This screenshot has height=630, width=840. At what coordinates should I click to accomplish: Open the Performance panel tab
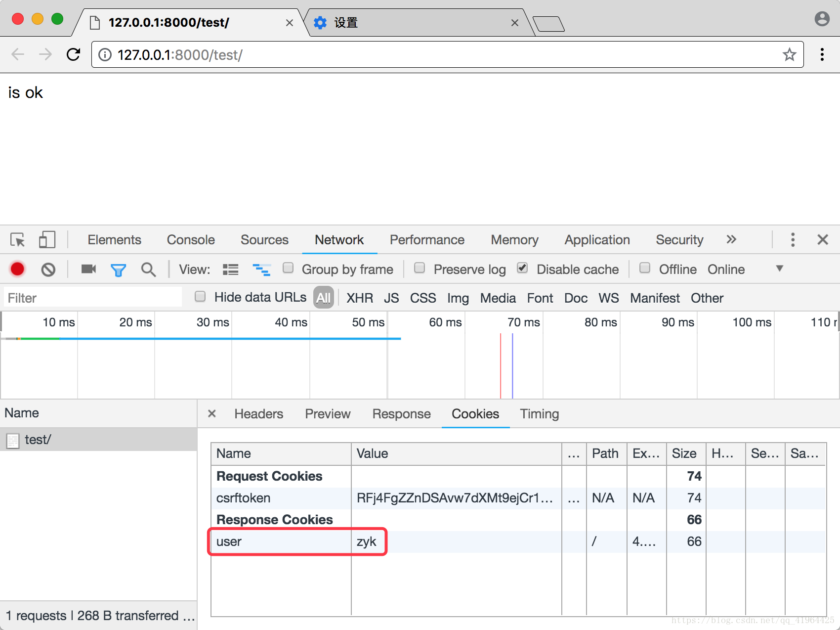click(427, 240)
